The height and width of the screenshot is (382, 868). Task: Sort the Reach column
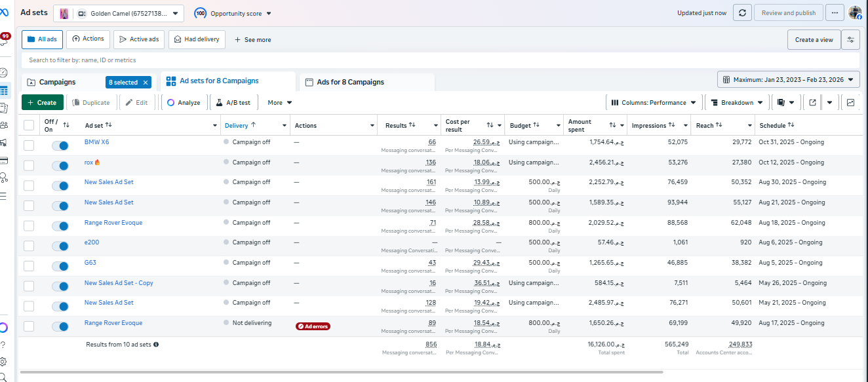pyautogui.click(x=719, y=124)
